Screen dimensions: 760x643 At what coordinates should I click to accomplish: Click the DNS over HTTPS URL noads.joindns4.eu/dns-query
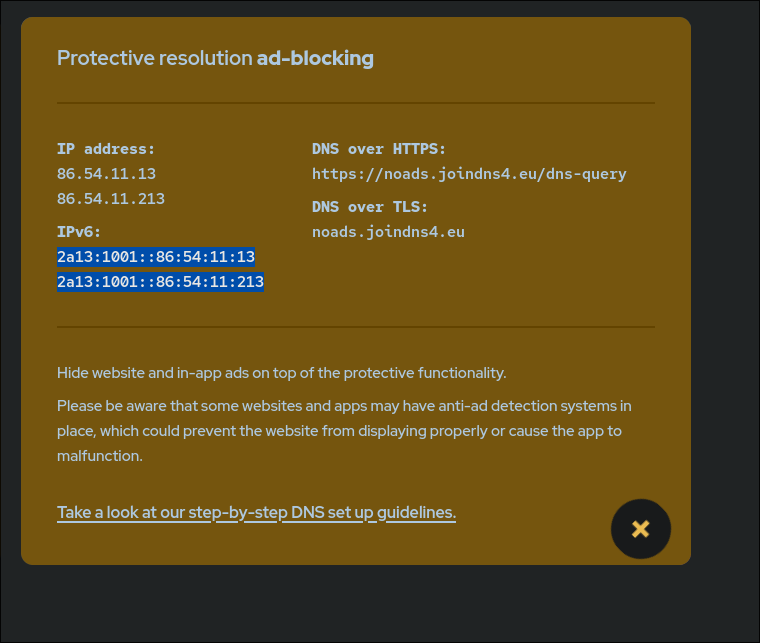469,174
